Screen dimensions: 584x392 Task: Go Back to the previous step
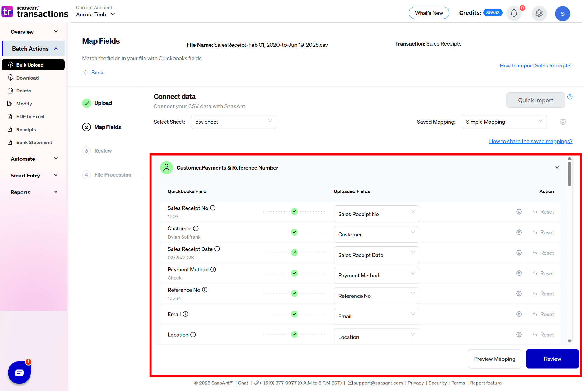coord(93,73)
